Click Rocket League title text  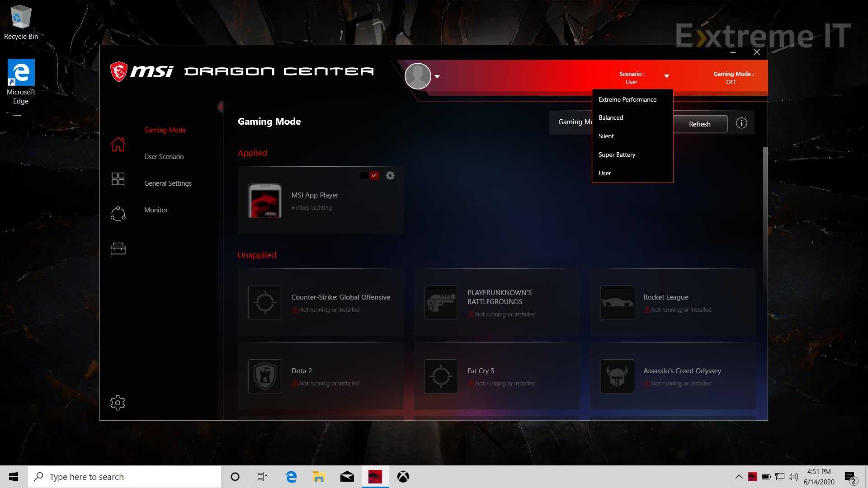[666, 297]
